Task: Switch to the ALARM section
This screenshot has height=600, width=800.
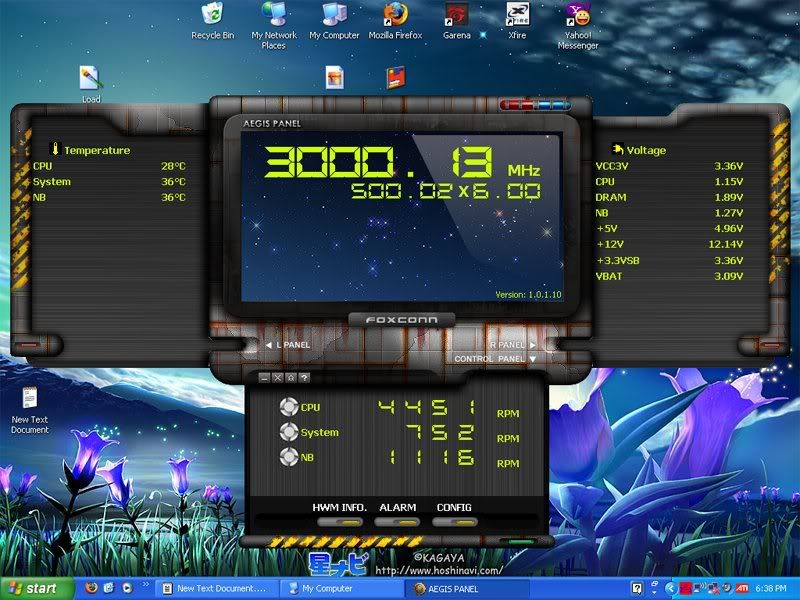Action: [x=398, y=508]
